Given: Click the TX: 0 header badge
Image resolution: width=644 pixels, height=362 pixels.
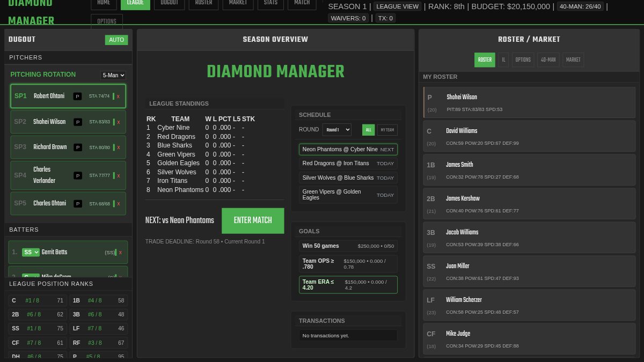Looking at the screenshot, I should click(x=385, y=18).
